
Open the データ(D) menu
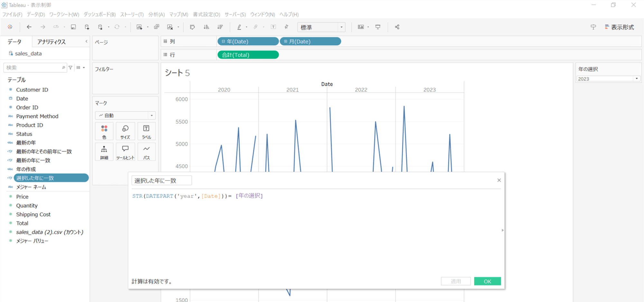coord(36,14)
